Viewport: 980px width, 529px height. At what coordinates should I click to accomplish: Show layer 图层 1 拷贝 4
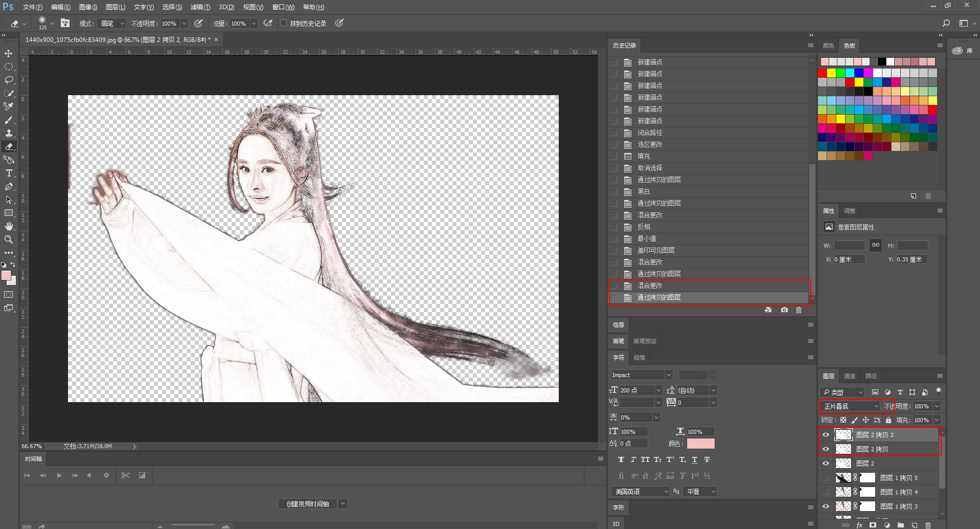coord(826,492)
